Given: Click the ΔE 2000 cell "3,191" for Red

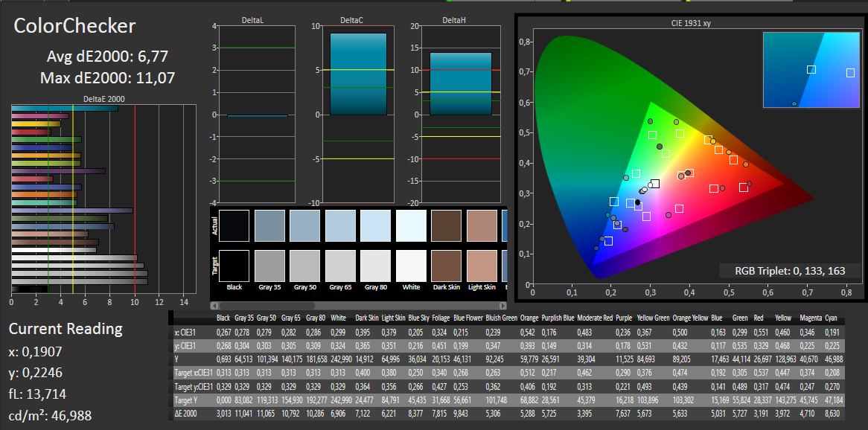Looking at the screenshot, I should tap(762, 413).
